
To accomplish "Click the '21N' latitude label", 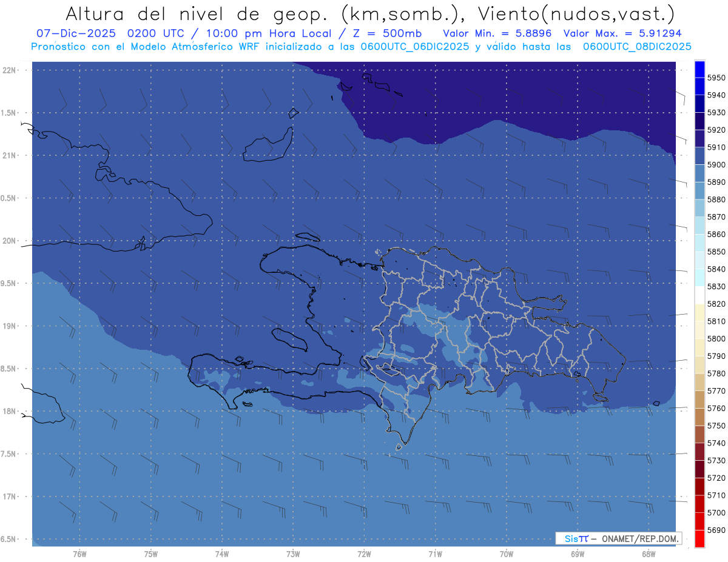I will 10,156.
